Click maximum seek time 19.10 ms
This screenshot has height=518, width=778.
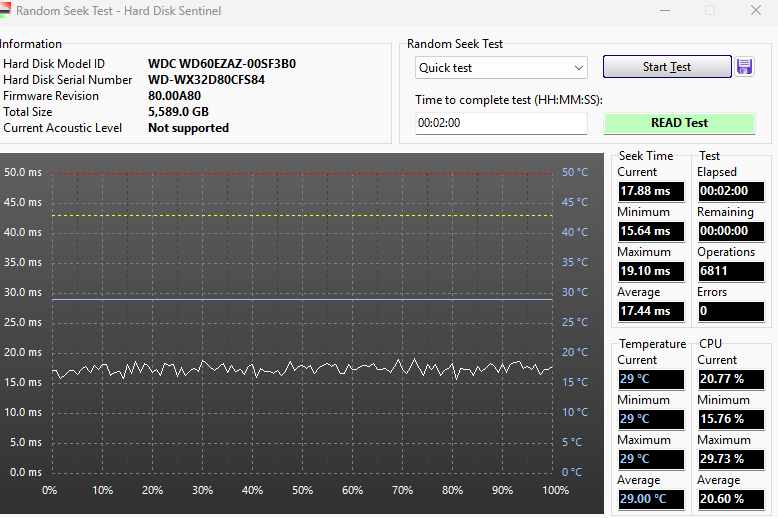click(651, 271)
